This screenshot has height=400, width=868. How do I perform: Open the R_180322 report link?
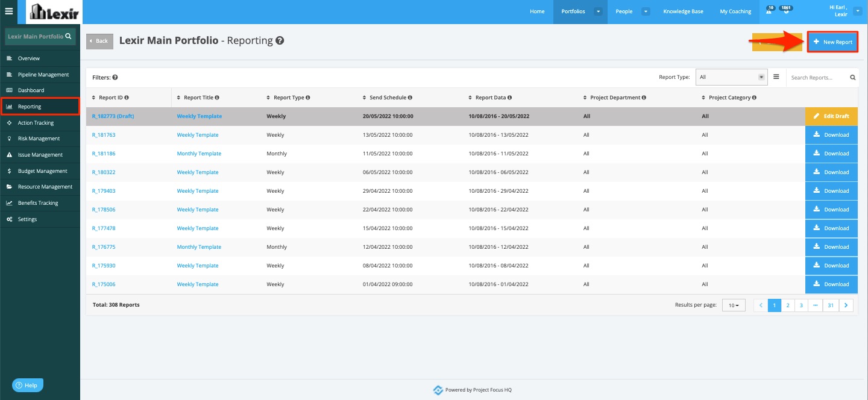(x=104, y=172)
